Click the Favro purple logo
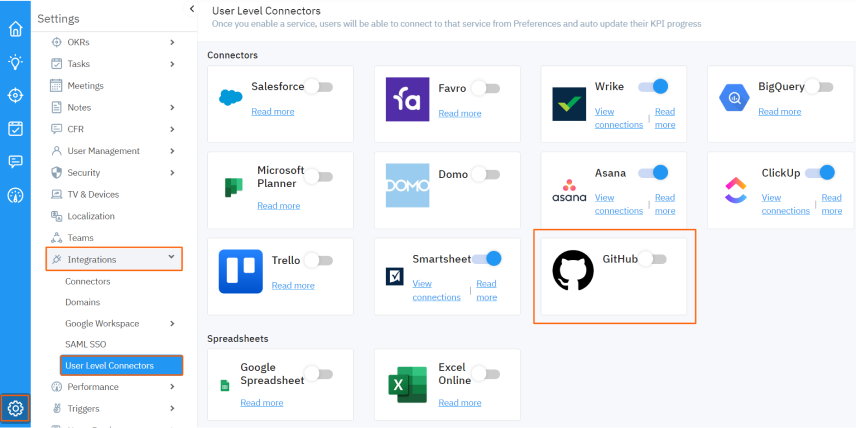Viewport: 856px width, 428px height. pyautogui.click(x=407, y=99)
